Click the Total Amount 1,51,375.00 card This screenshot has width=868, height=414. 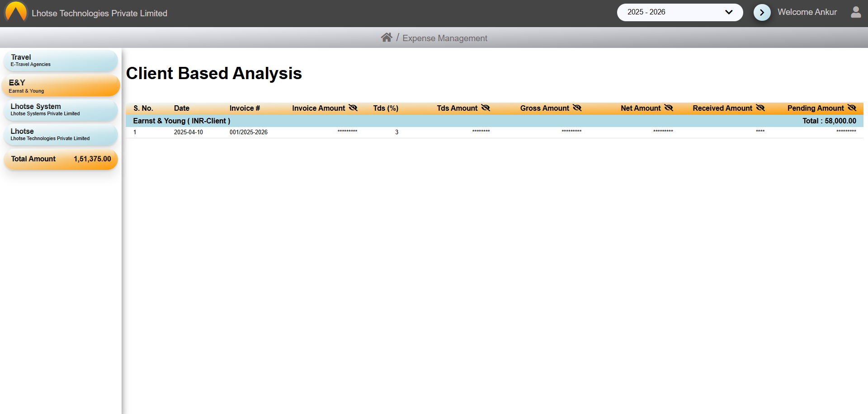point(61,159)
